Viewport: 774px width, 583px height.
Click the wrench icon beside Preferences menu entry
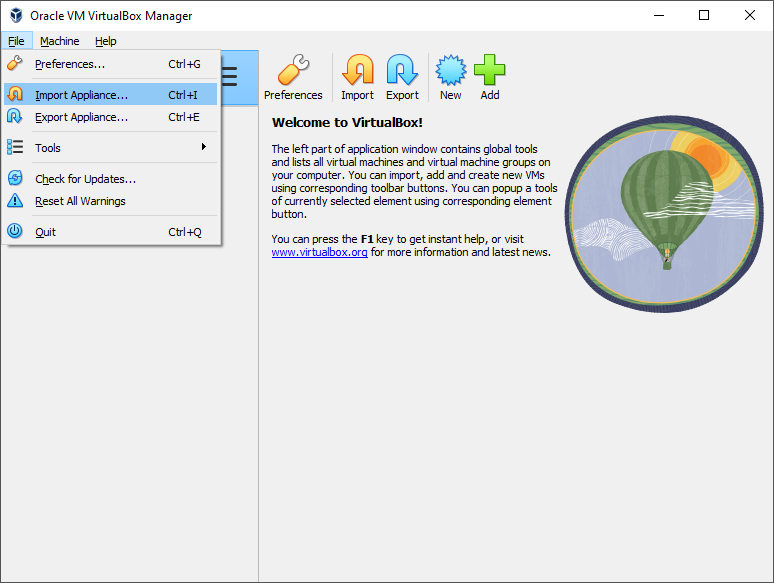(15, 63)
